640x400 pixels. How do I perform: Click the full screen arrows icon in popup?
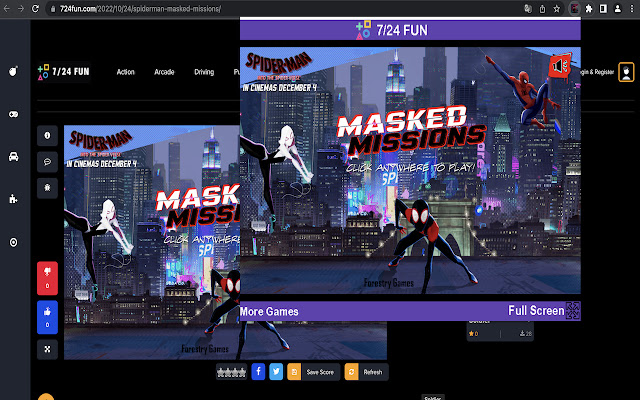click(x=573, y=311)
